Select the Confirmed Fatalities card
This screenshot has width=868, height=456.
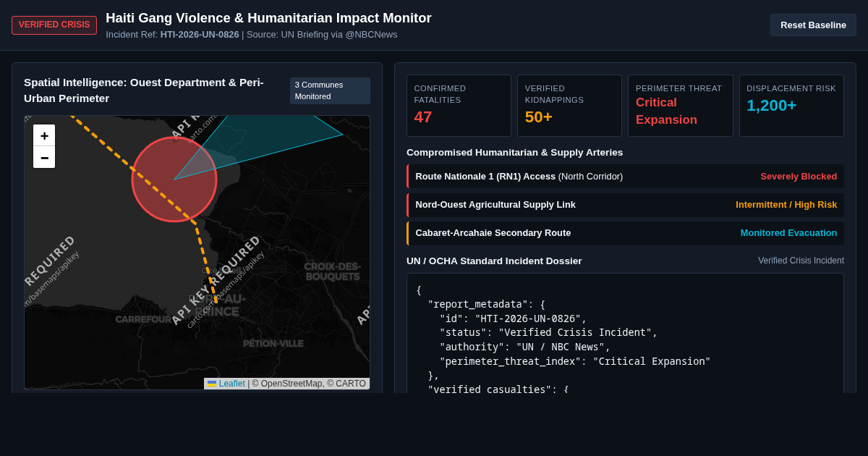pyautogui.click(x=459, y=106)
